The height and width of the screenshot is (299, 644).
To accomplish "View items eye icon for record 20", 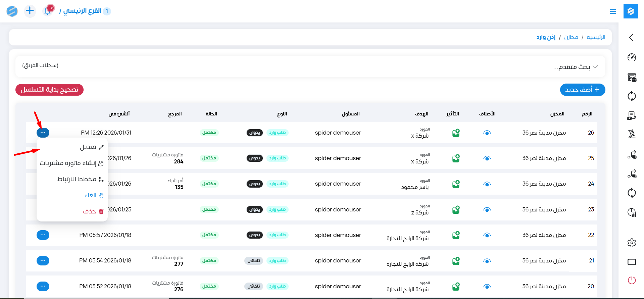I will coord(487,287).
